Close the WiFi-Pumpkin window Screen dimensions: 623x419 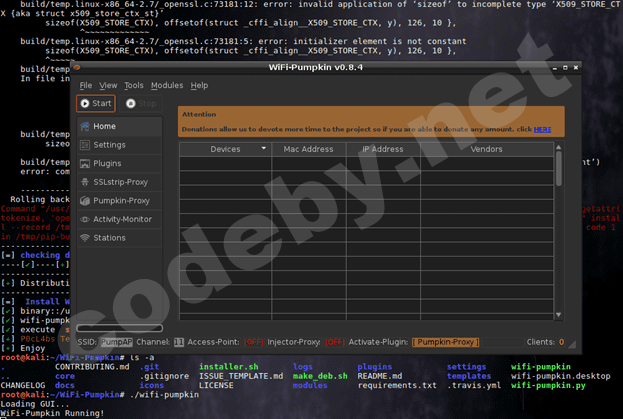click(x=575, y=68)
